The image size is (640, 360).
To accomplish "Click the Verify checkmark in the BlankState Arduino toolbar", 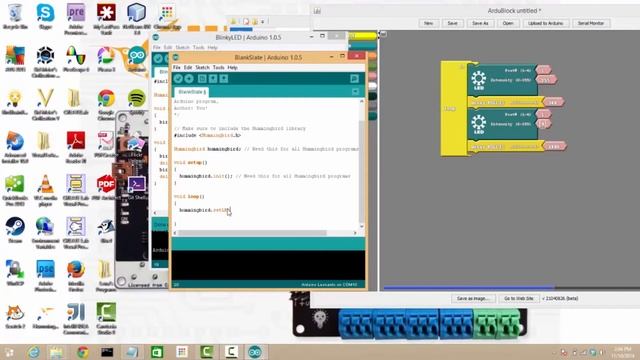I will [x=178, y=79].
